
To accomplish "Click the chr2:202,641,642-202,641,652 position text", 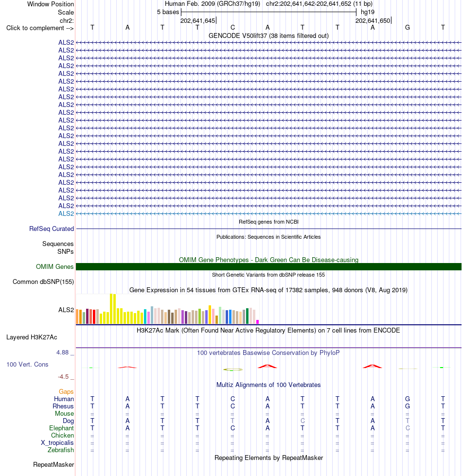I will tap(319, 4).
